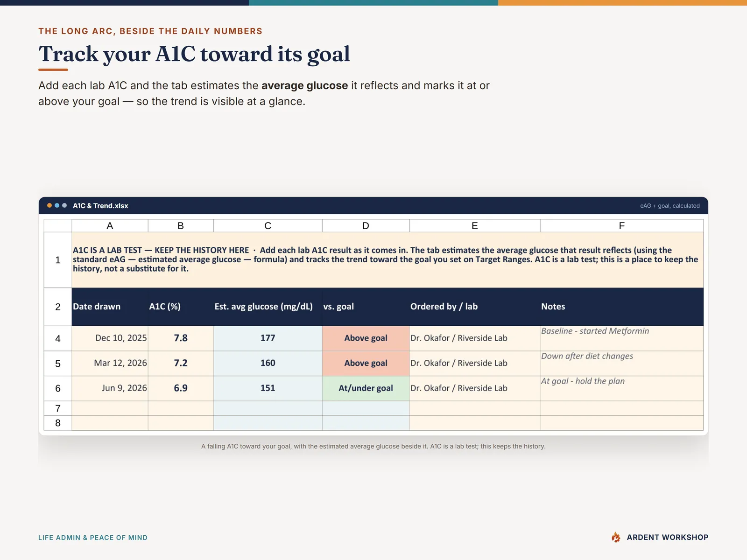The height and width of the screenshot is (560, 747).
Task: Select row 1 header
Action: pyautogui.click(x=58, y=260)
